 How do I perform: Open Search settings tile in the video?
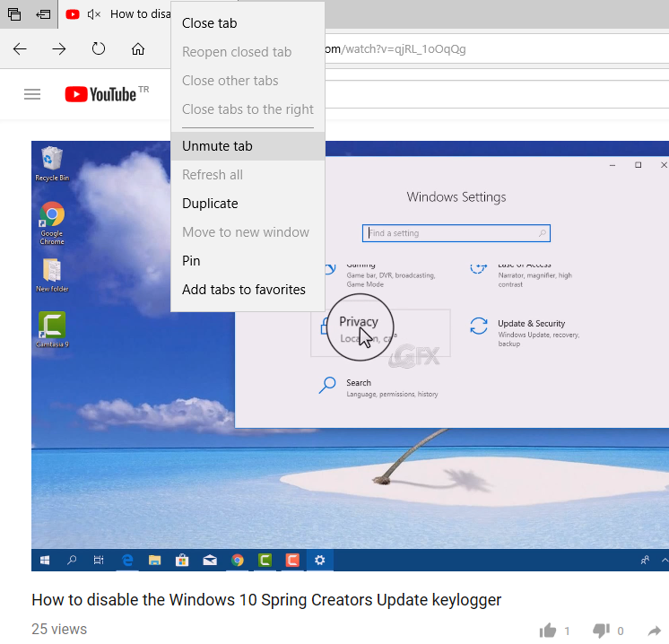[378, 387]
